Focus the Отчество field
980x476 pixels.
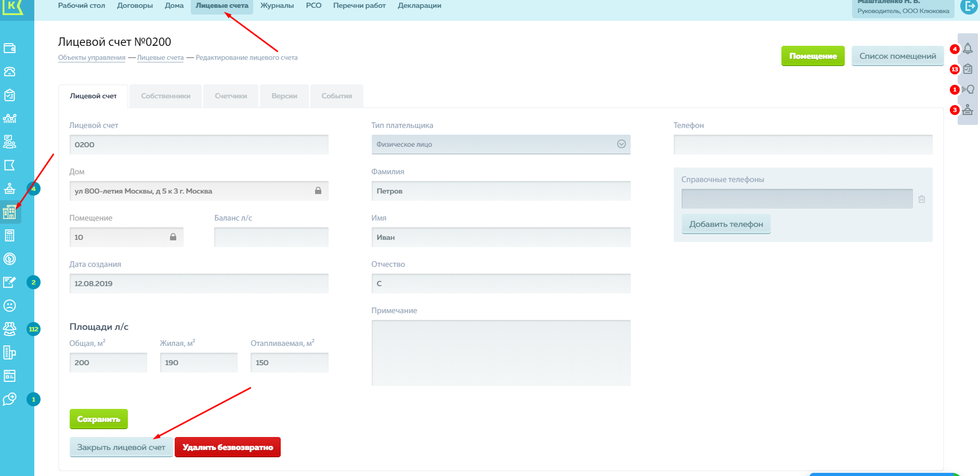(x=501, y=284)
